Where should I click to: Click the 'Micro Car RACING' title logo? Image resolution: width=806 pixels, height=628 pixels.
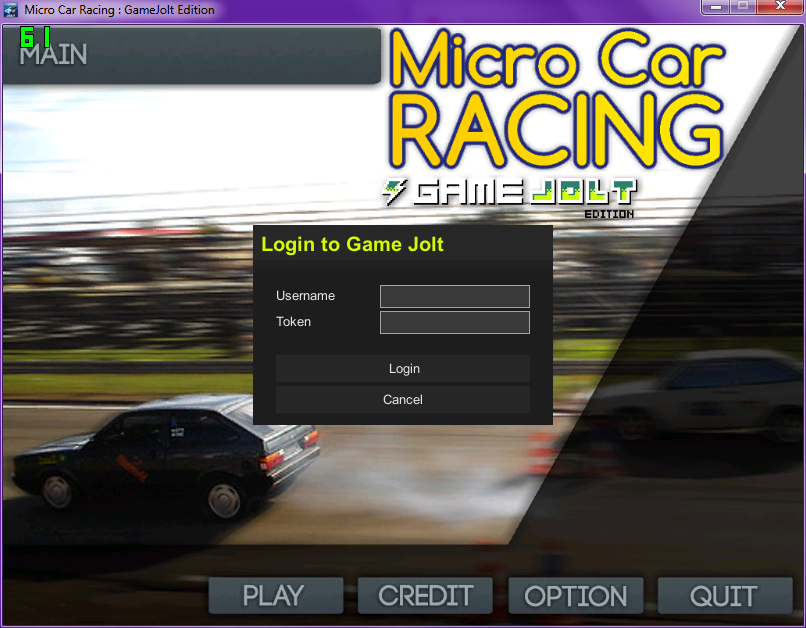[x=557, y=99]
